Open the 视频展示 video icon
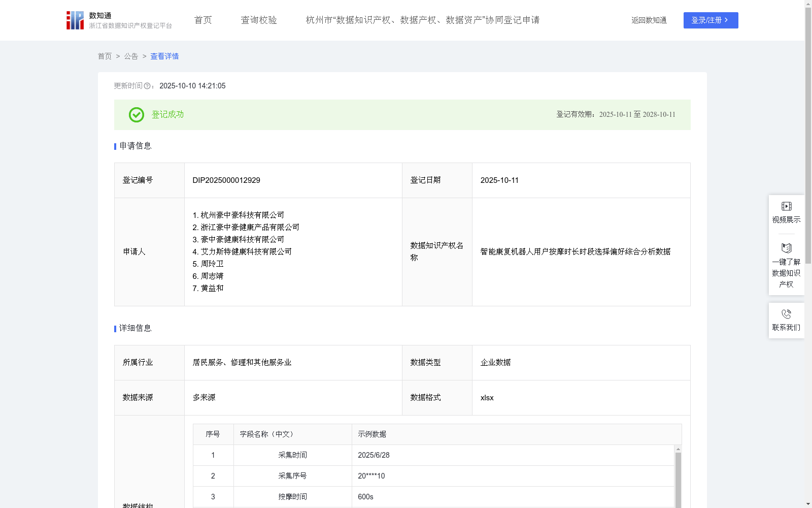Image resolution: width=812 pixels, height=508 pixels. (786, 206)
